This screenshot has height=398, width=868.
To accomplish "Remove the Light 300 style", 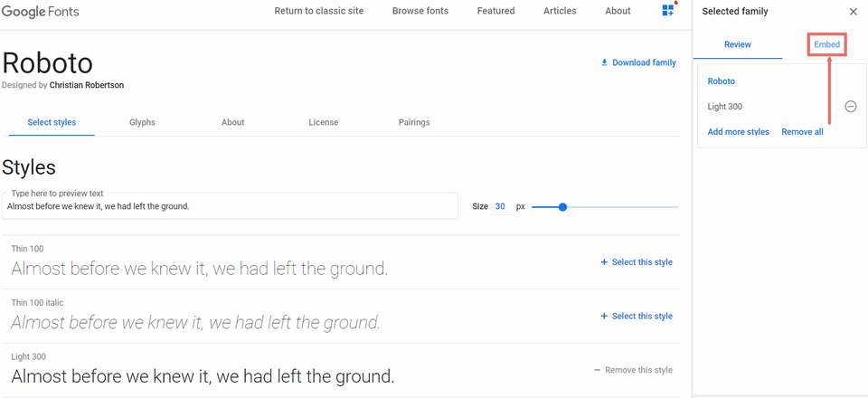I will pyautogui.click(x=633, y=370).
